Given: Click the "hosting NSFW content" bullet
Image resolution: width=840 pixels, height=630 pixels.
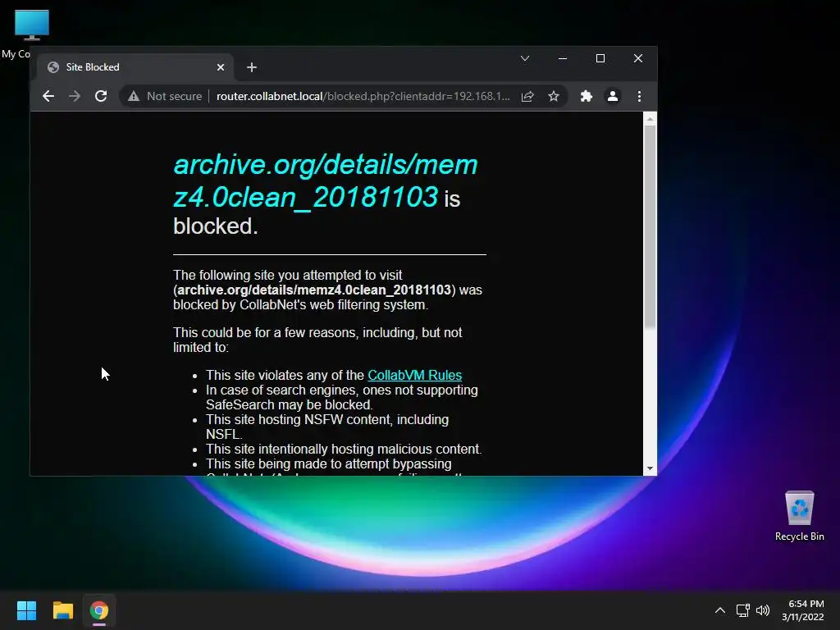Looking at the screenshot, I should tap(327, 427).
